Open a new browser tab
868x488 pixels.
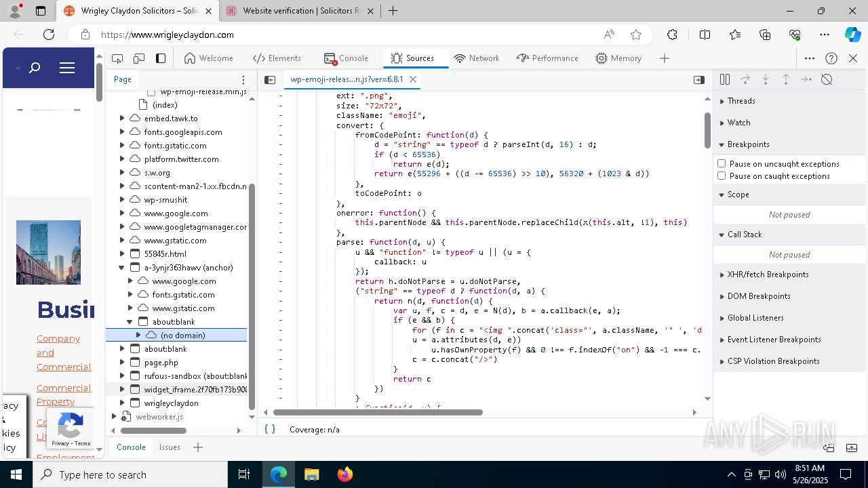click(x=393, y=11)
